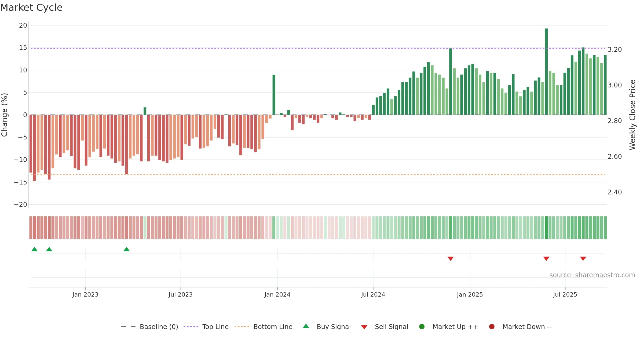The image size is (644, 362).
Task: Toggle the Baseline (0) legend entry
Action: [149, 327]
